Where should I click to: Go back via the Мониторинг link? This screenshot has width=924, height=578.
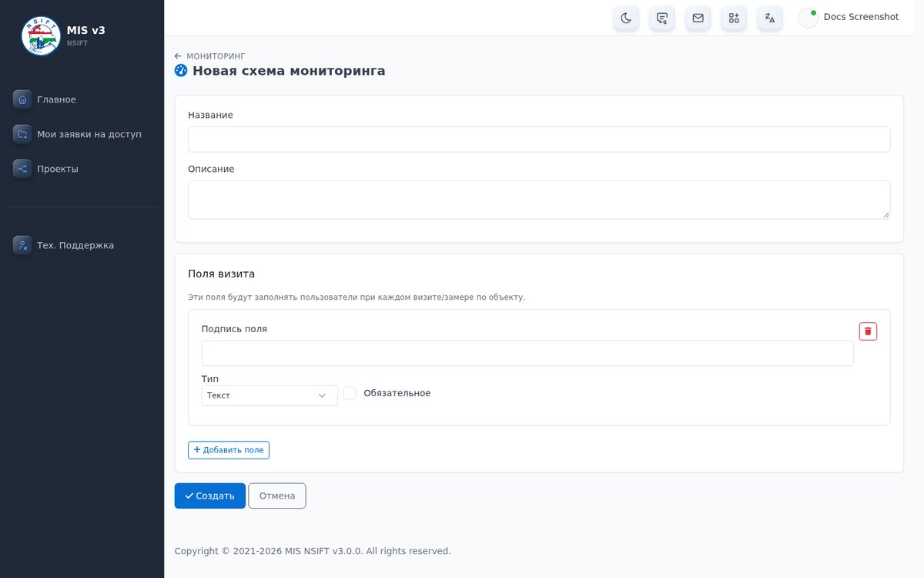pos(210,56)
